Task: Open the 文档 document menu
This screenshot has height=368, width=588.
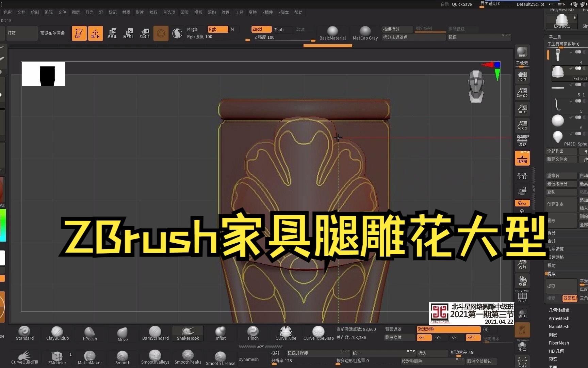Action: [x=21, y=12]
